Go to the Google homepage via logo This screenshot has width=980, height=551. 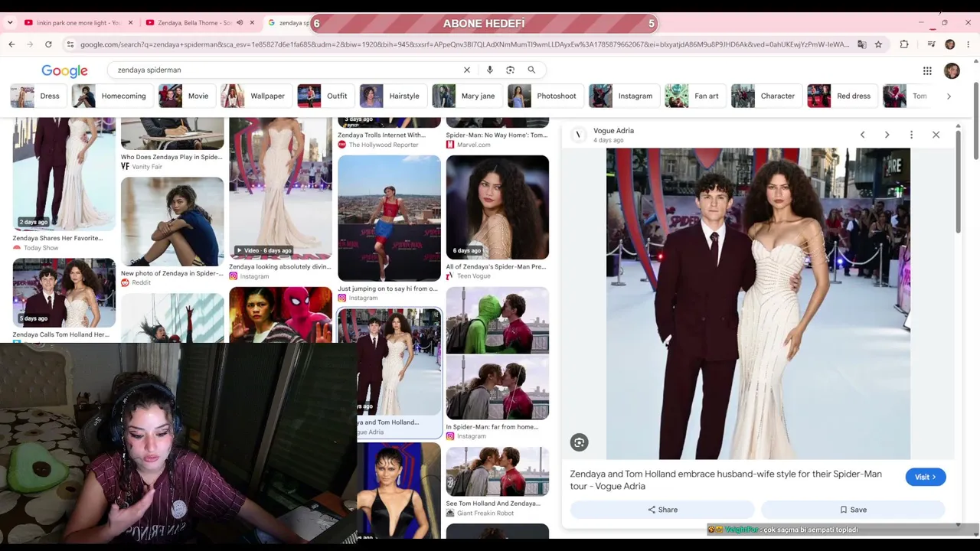click(64, 70)
